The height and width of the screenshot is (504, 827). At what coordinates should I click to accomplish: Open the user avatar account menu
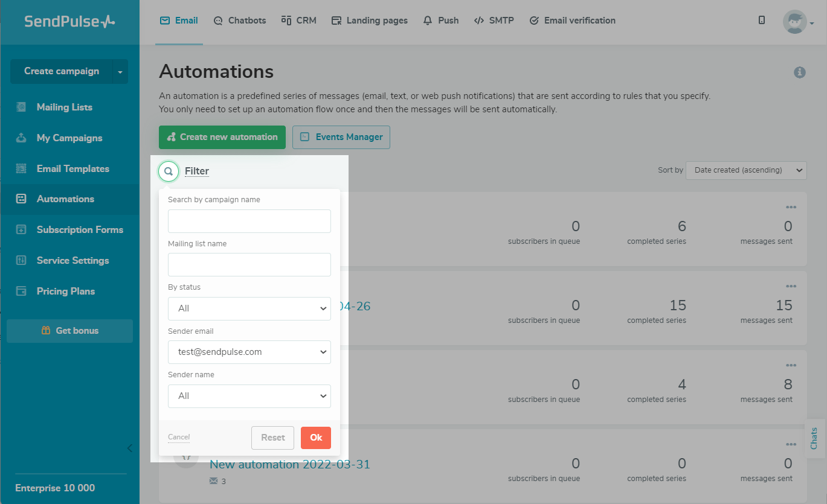[x=798, y=22]
